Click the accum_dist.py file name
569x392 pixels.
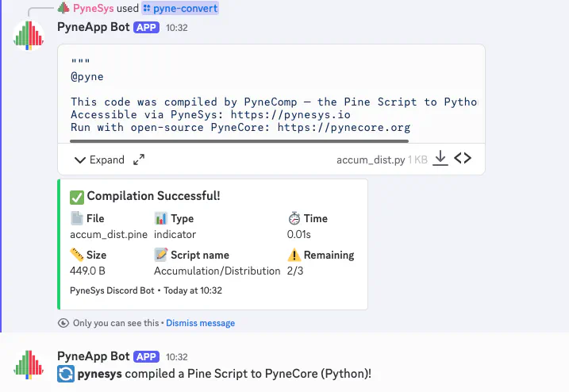(371, 159)
